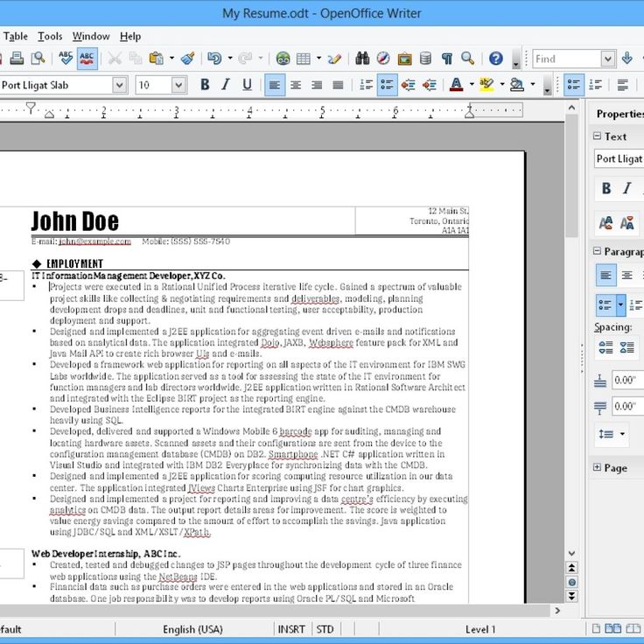Open OpenOffice Help question mark icon
644x644 pixels.
pyautogui.click(x=496, y=59)
